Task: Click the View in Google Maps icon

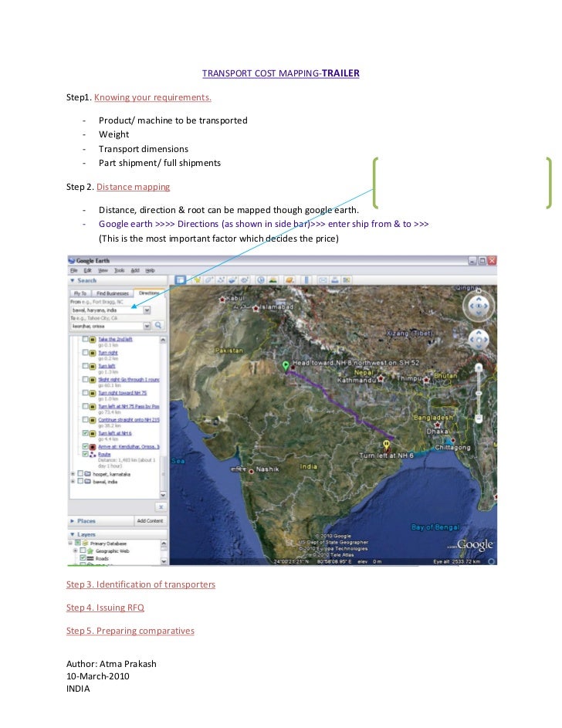Action: [346, 279]
